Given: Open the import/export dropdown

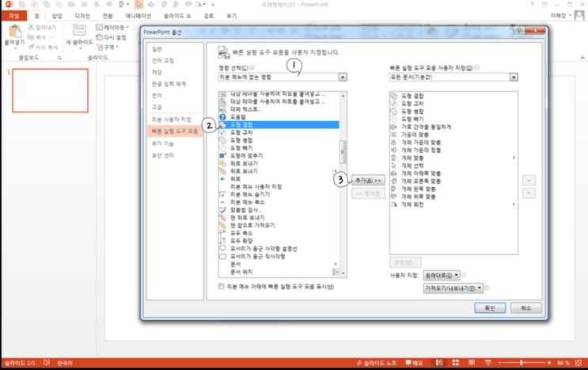Looking at the screenshot, I should coord(453,288).
